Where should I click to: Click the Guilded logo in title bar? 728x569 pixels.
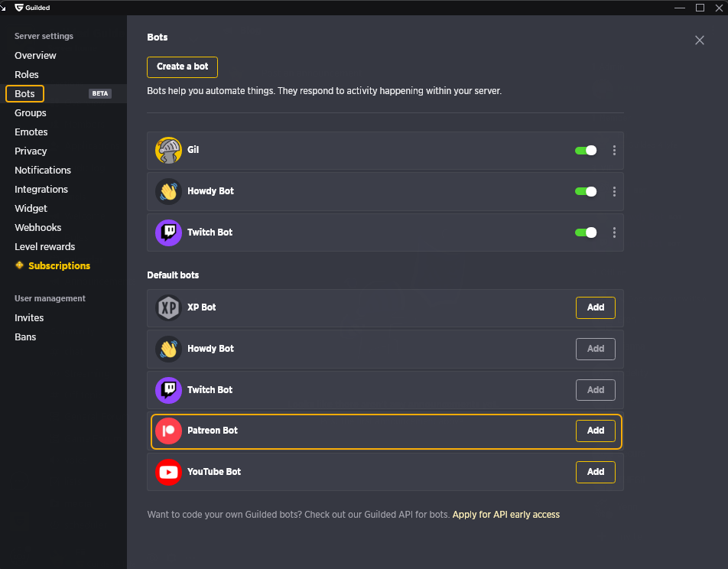(19, 8)
